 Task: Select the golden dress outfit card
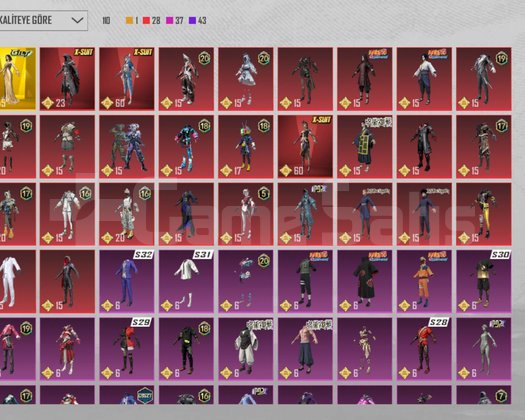pos(17,79)
